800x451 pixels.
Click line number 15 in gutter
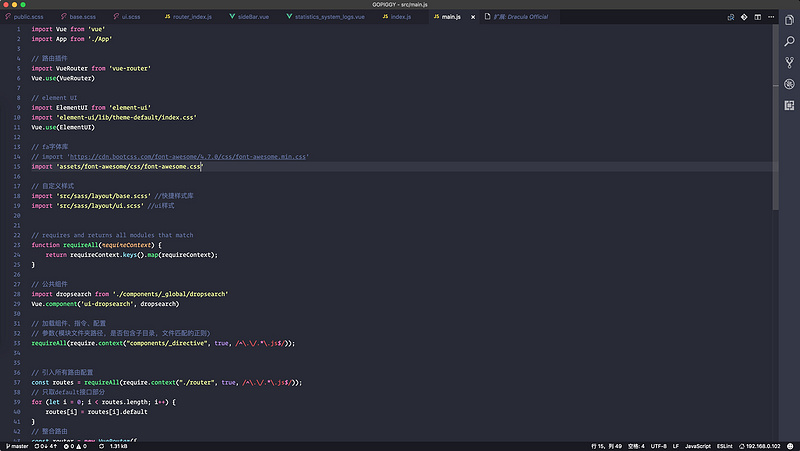[x=17, y=166]
